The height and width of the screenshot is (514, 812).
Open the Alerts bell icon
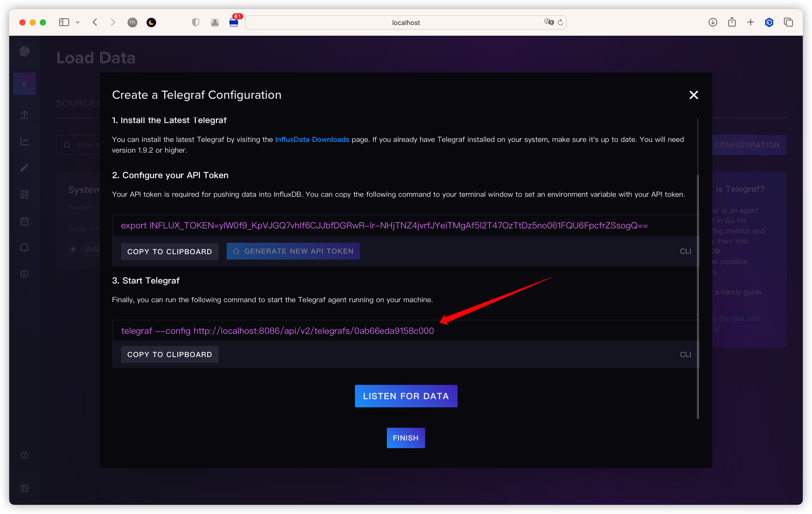pos(24,247)
